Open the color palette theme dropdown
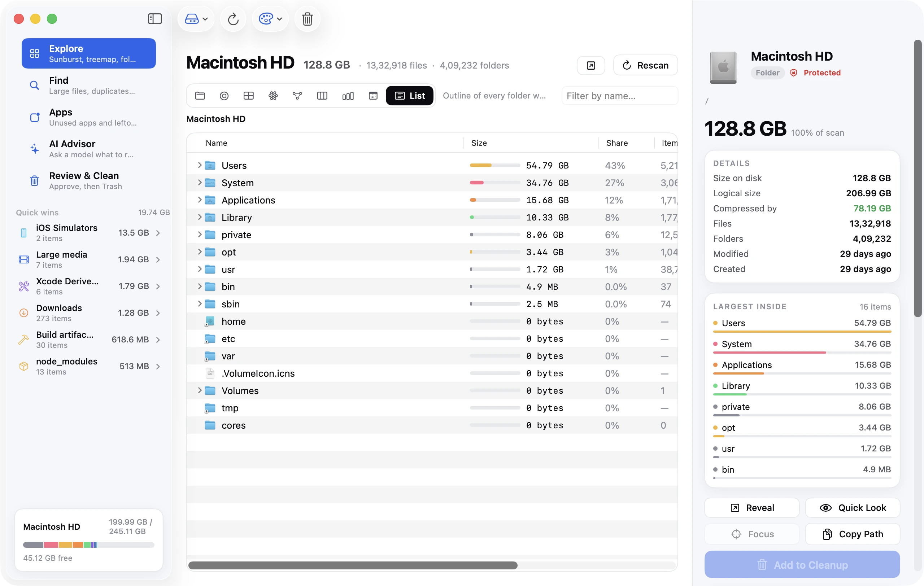 click(270, 18)
